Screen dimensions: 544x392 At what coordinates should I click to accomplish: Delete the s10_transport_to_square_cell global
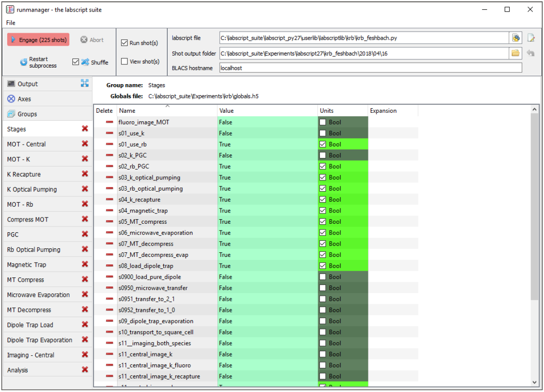click(109, 332)
